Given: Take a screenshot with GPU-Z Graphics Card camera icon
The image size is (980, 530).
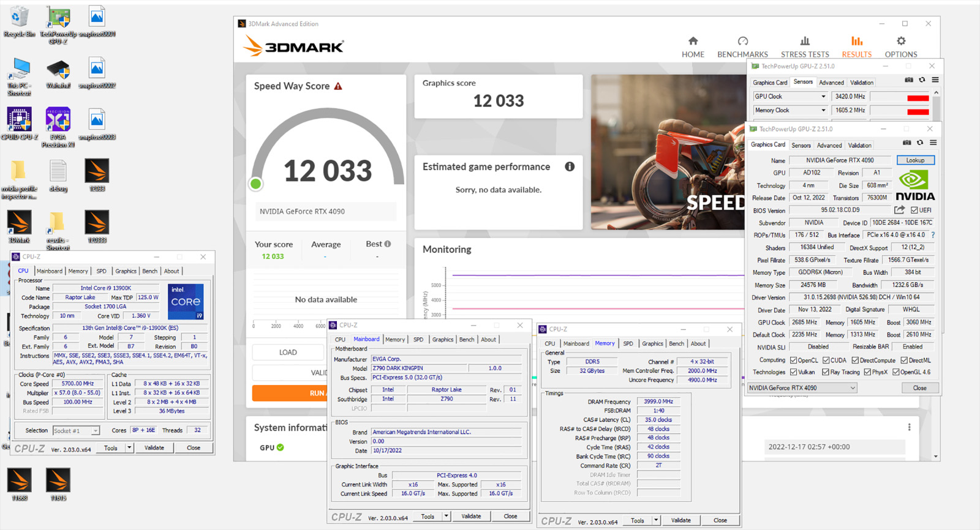Looking at the screenshot, I should click(x=907, y=143).
